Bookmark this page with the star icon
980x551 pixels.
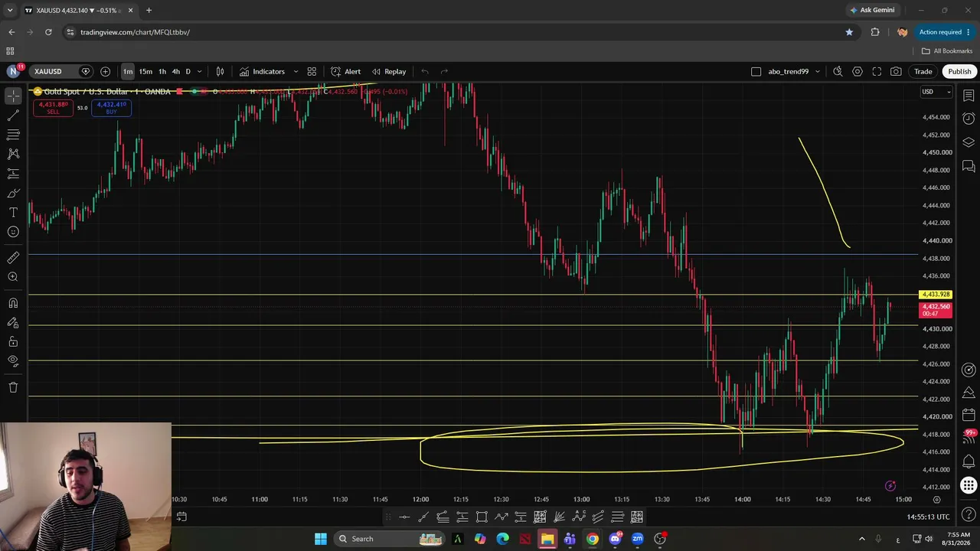pos(849,32)
